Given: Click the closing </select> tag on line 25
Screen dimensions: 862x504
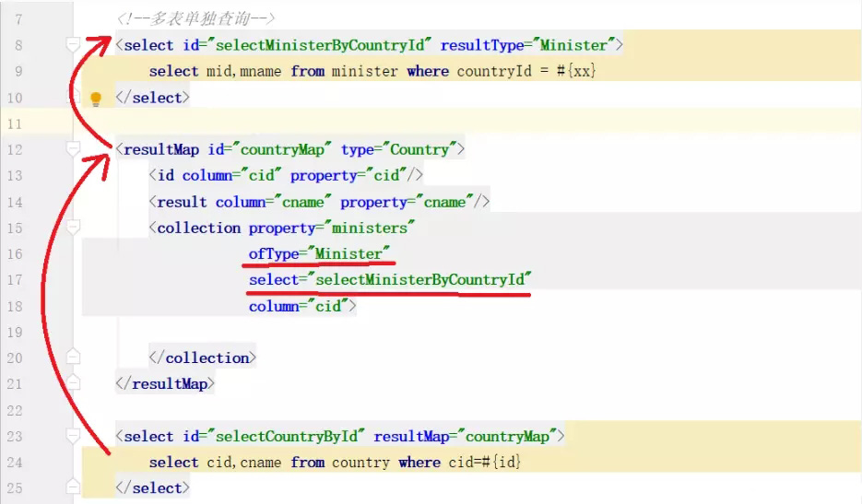Looking at the screenshot, I should [152, 488].
